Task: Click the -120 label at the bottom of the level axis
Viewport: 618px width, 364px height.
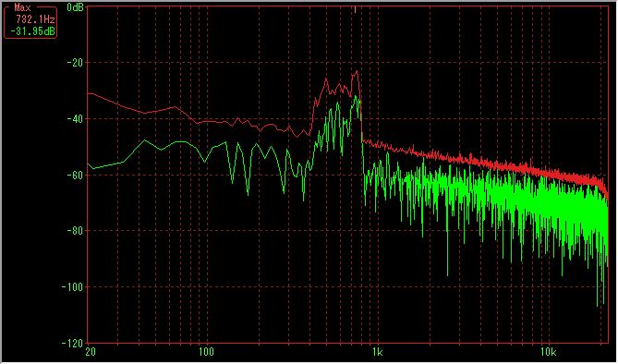Action: click(x=73, y=343)
